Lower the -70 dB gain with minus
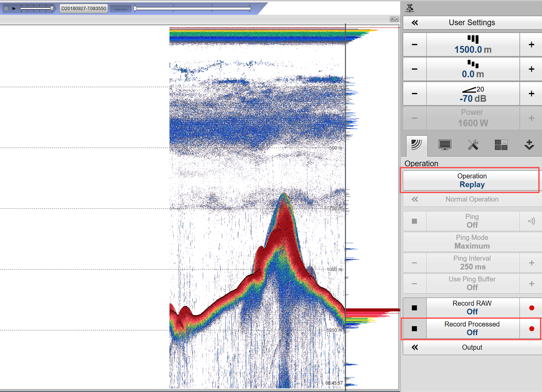Screen dimensions: 542x392 [415, 94]
